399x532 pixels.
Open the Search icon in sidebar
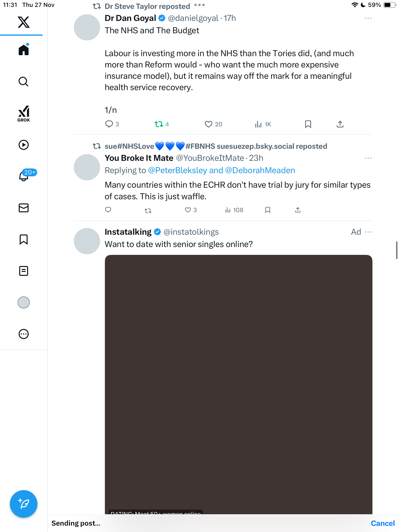pyautogui.click(x=24, y=82)
